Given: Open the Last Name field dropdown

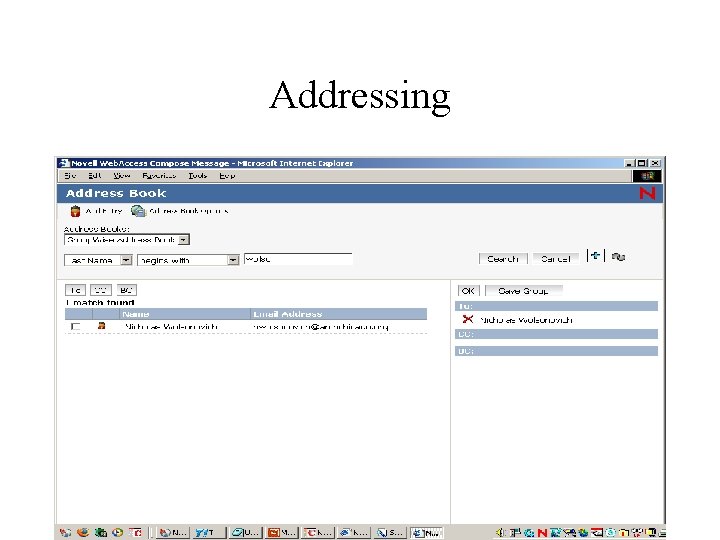Looking at the screenshot, I should (x=126, y=260).
